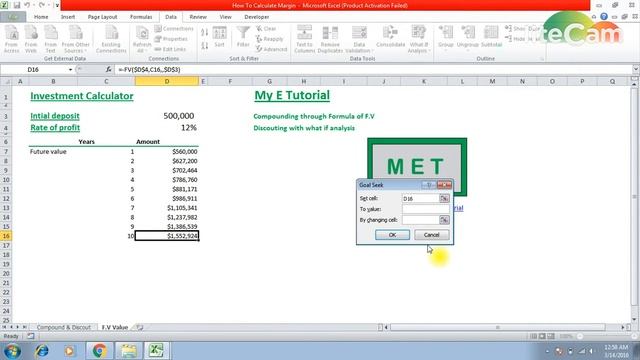This screenshot has height=360, width=640.
Task: Select the $560,000 amount cell
Action: point(167,151)
